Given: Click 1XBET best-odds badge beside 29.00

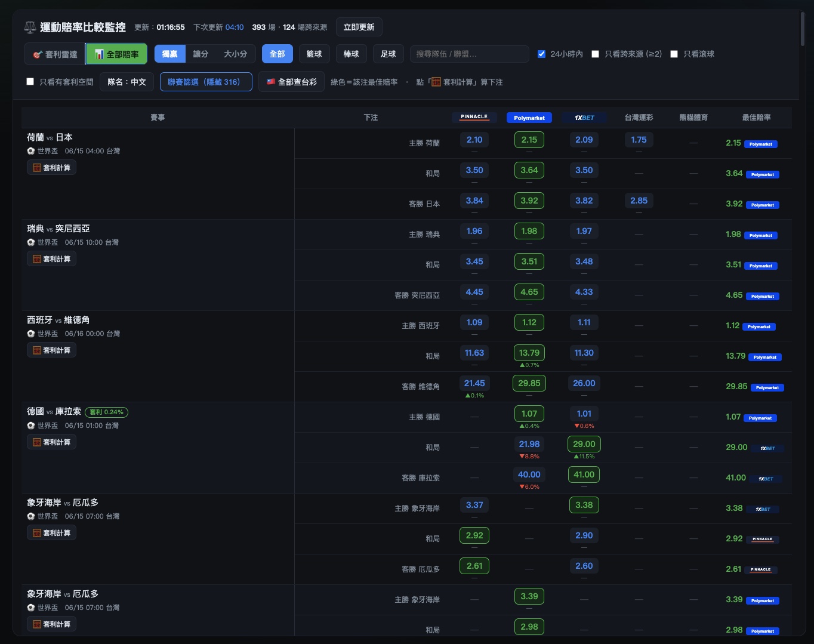Looking at the screenshot, I should pos(767,448).
